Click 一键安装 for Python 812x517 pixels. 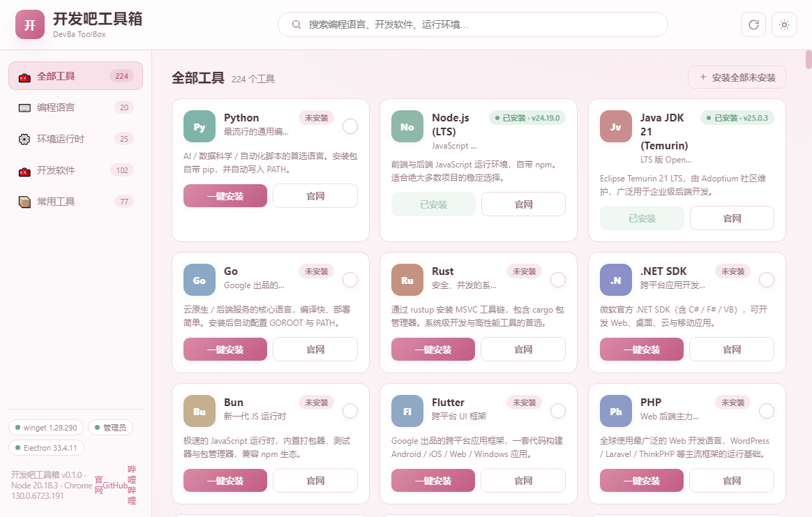point(225,196)
